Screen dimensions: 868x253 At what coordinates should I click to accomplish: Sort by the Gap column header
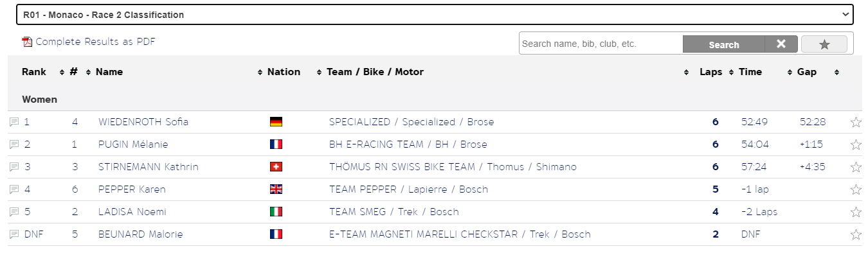(x=807, y=72)
